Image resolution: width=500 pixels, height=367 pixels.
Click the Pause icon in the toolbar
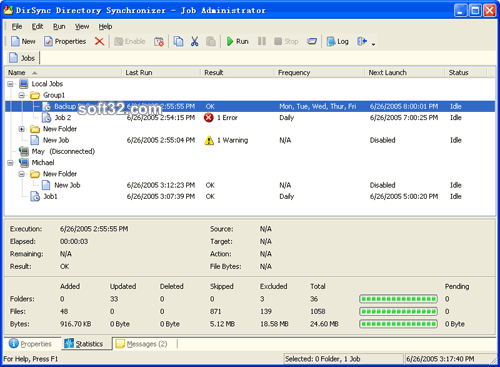pos(262,41)
